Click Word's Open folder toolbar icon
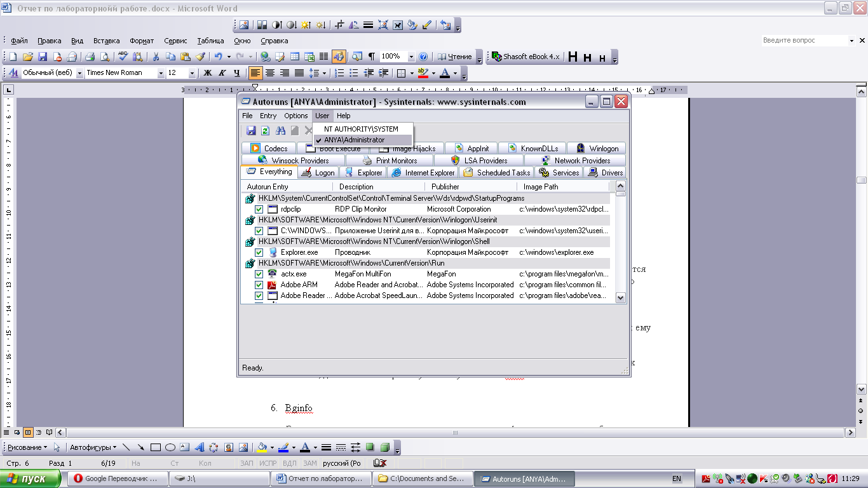Viewport: 868px width, 488px height. [x=28, y=57]
